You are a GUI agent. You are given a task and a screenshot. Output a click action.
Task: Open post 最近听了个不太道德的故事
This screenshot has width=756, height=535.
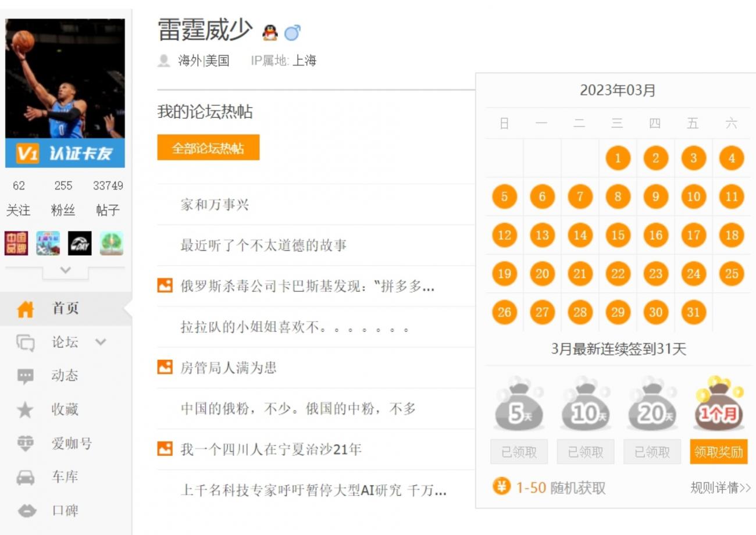click(263, 245)
